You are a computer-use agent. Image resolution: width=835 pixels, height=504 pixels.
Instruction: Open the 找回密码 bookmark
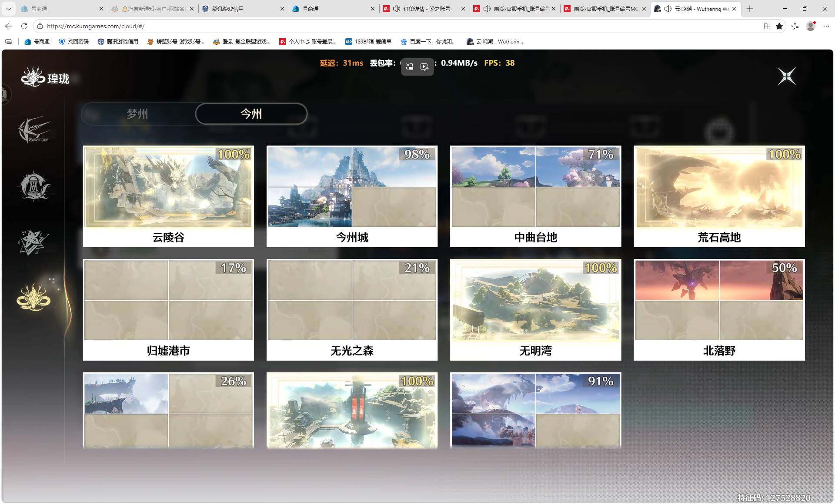[x=73, y=42]
